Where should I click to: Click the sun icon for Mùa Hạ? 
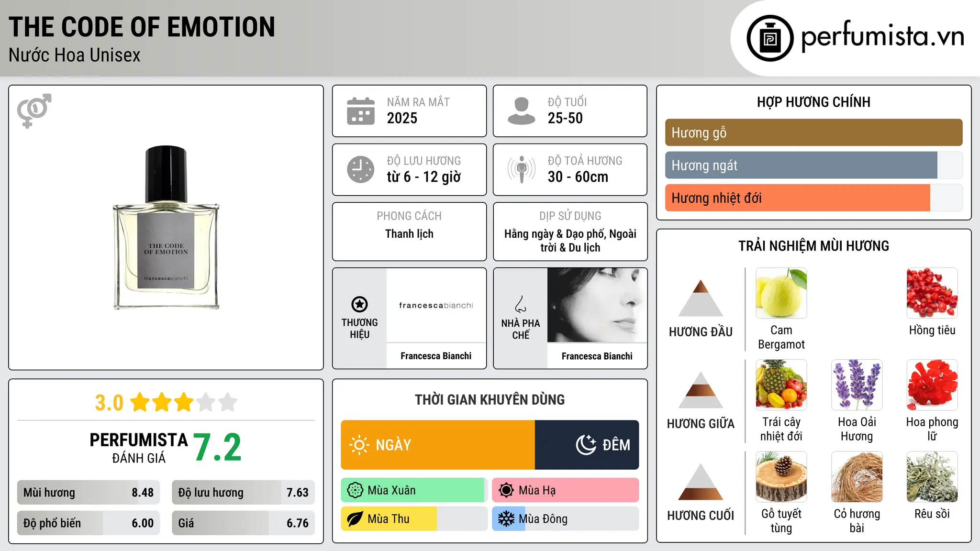(506, 490)
